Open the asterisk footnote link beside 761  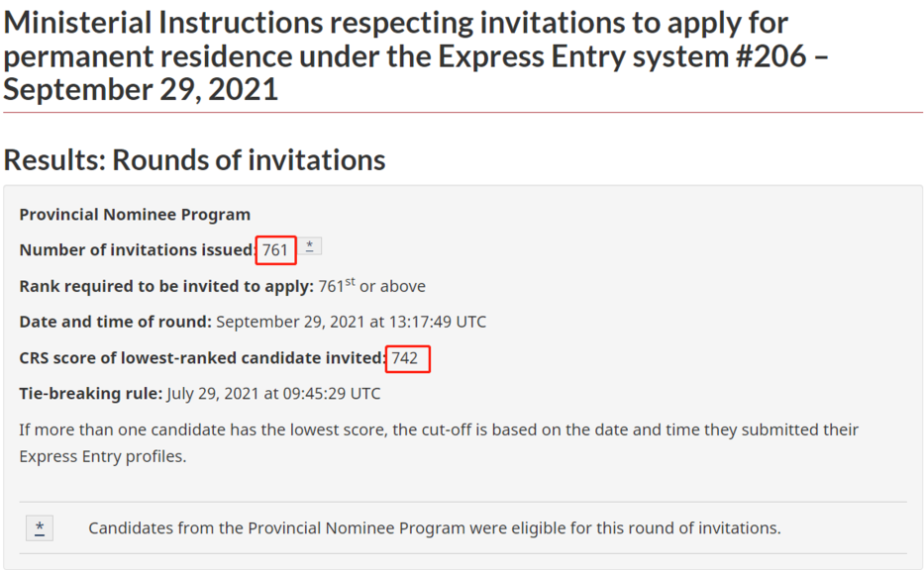point(309,246)
